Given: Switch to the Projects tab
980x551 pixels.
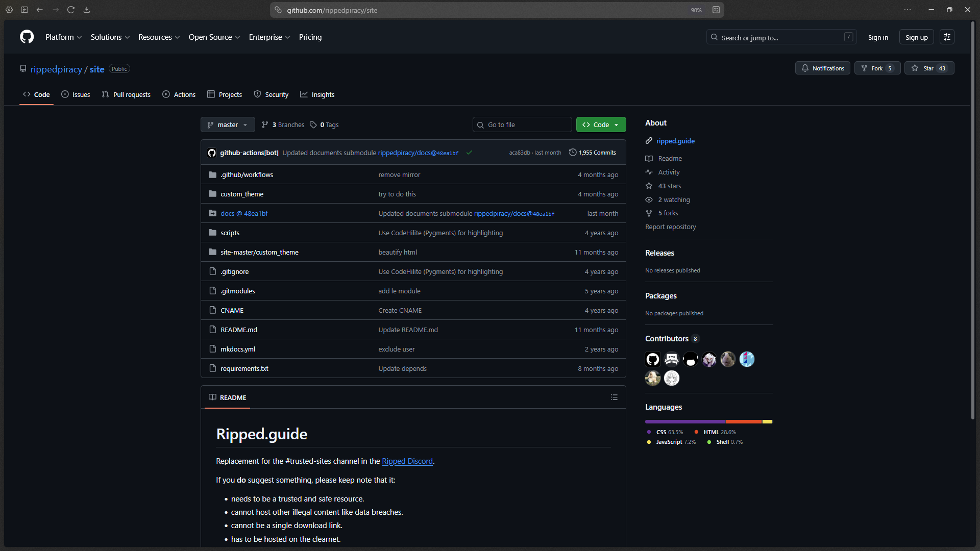Looking at the screenshot, I should pyautogui.click(x=225, y=94).
